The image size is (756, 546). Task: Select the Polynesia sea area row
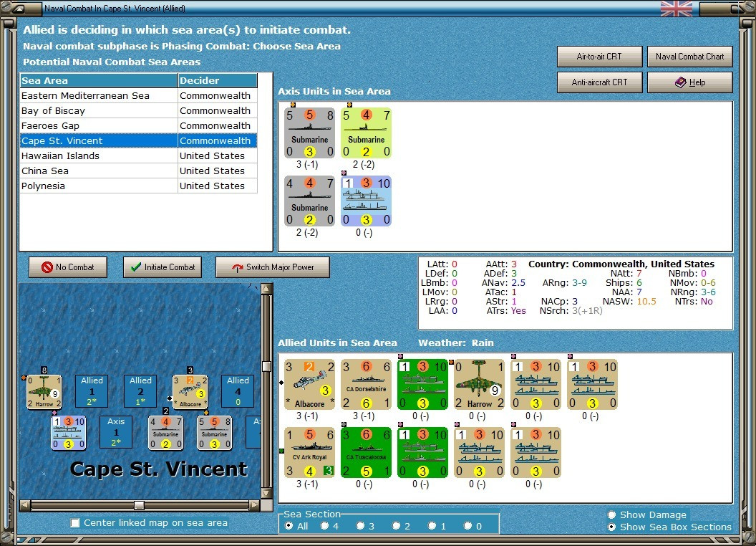[x=138, y=186]
